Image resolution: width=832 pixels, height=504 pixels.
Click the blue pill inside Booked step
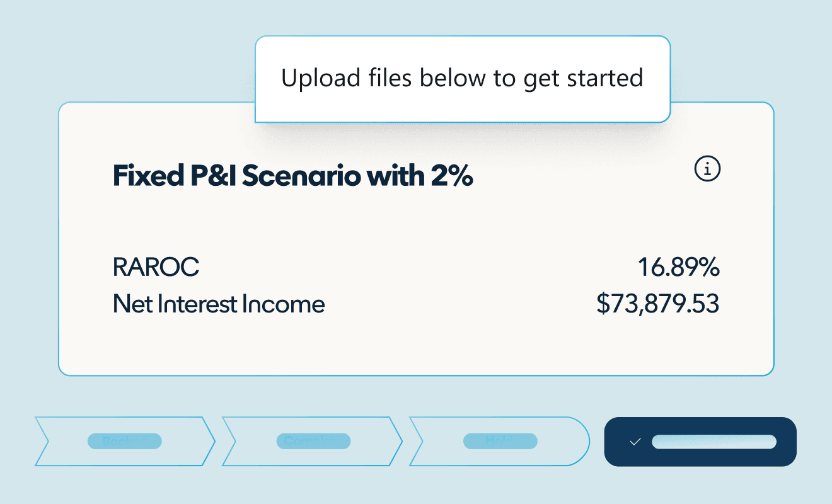pyautogui.click(x=125, y=441)
